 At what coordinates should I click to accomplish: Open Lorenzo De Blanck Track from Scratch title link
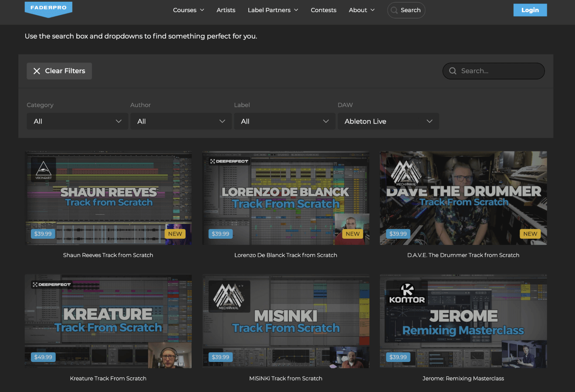[286, 255]
